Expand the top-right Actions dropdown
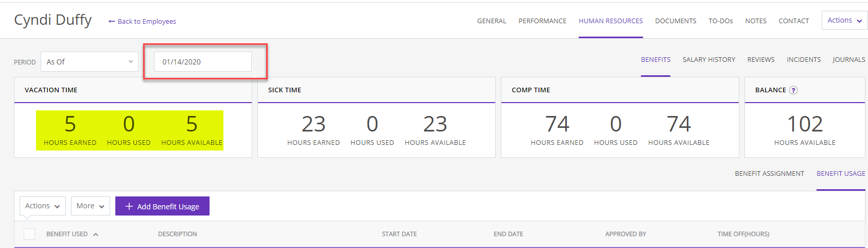The height and width of the screenshot is (248, 868). (x=844, y=21)
